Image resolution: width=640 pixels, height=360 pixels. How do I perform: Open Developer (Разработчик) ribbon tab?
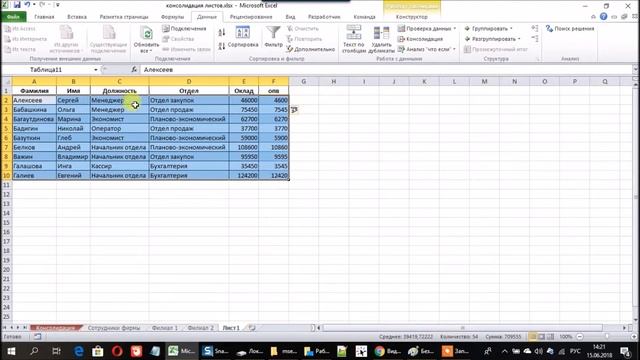click(x=324, y=17)
